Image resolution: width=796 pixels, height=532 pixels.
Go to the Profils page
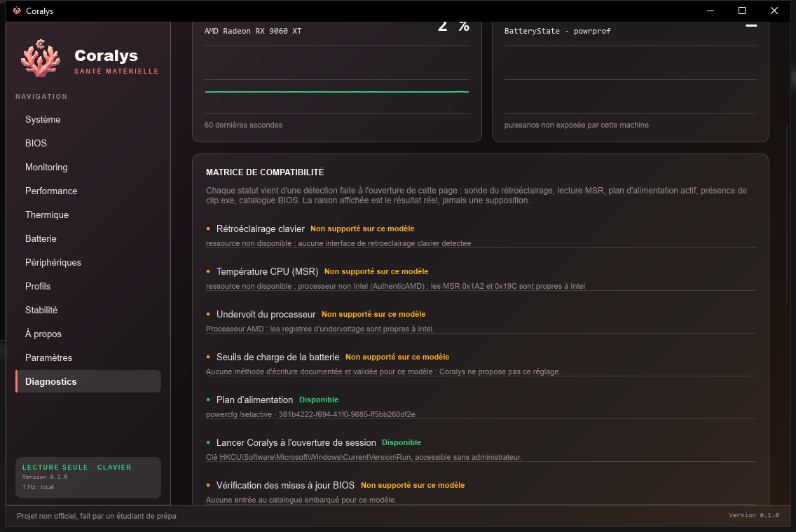88,286
